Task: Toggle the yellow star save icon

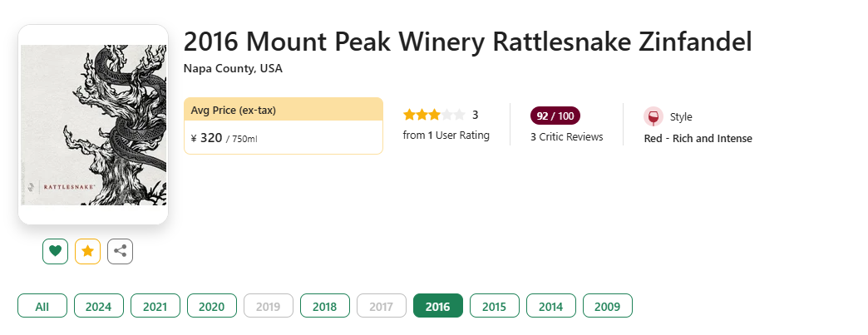Action: click(87, 250)
